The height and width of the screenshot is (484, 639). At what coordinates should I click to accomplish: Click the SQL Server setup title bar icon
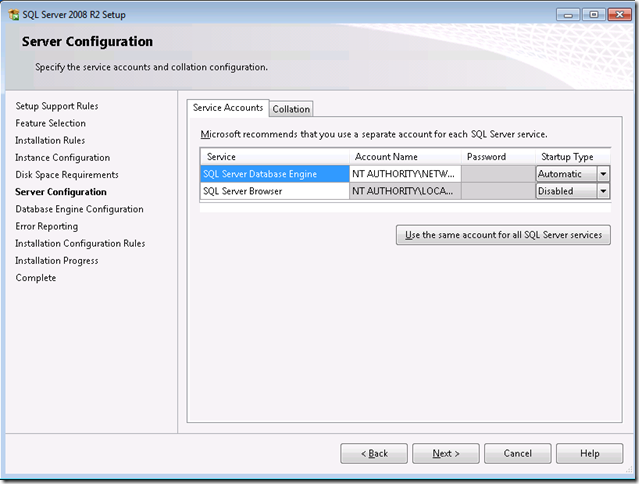[x=13, y=15]
